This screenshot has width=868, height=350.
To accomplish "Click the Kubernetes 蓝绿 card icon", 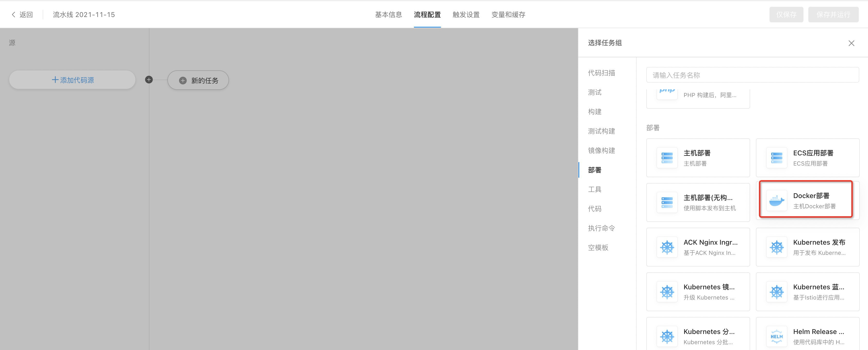I will [776, 292].
